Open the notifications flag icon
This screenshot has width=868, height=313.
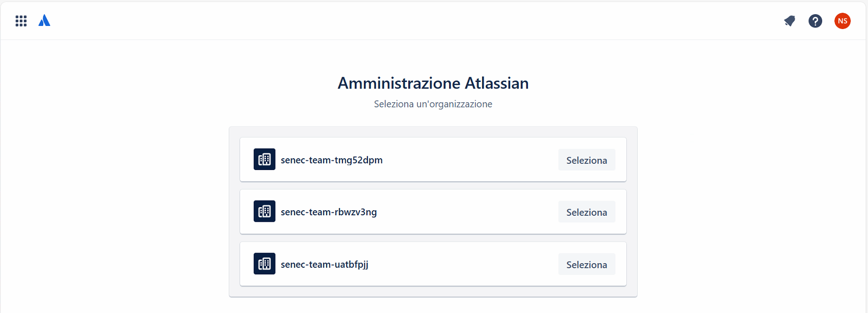[x=790, y=21]
